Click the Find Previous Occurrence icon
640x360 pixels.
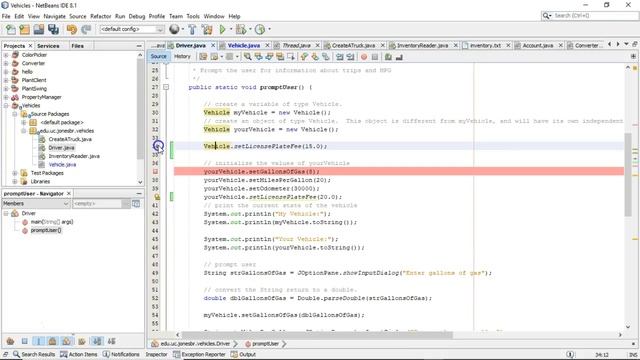(258, 57)
